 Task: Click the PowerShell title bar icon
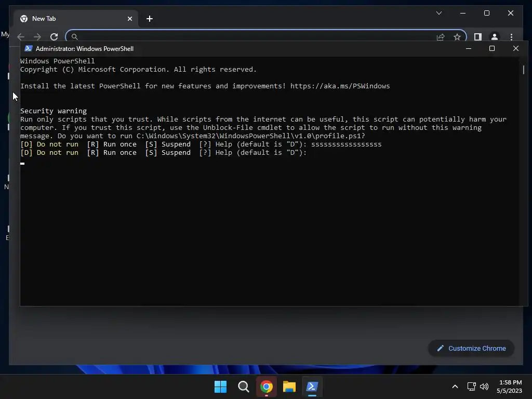coord(29,48)
